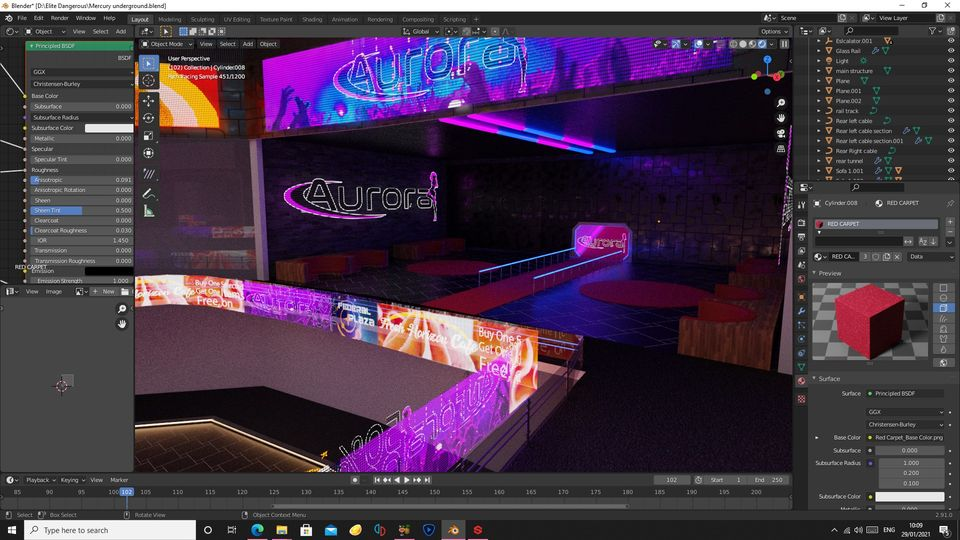The height and width of the screenshot is (540, 960).
Task: Open the Keying popover in timeline
Action: (x=72, y=480)
